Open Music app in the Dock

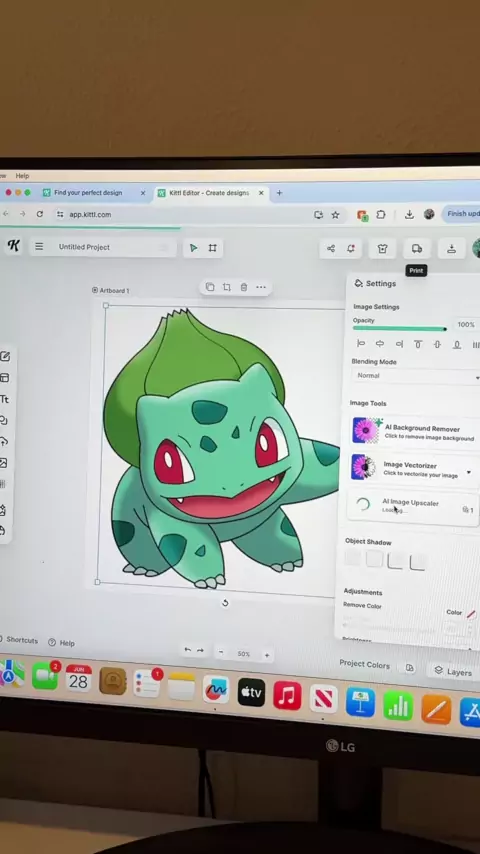coord(287,695)
